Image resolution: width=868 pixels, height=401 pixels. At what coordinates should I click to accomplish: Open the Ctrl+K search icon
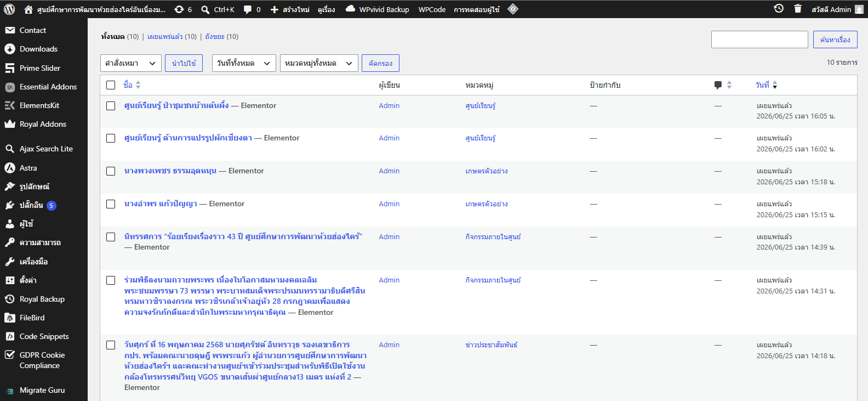pos(205,9)
